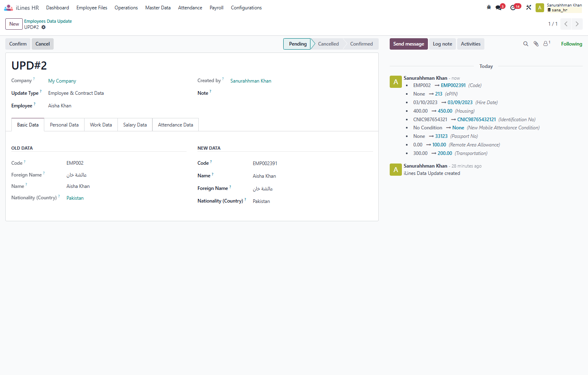The image size is (588, 375).
Task: Show followers via the person icon
Action: click(x=547, y=43)
